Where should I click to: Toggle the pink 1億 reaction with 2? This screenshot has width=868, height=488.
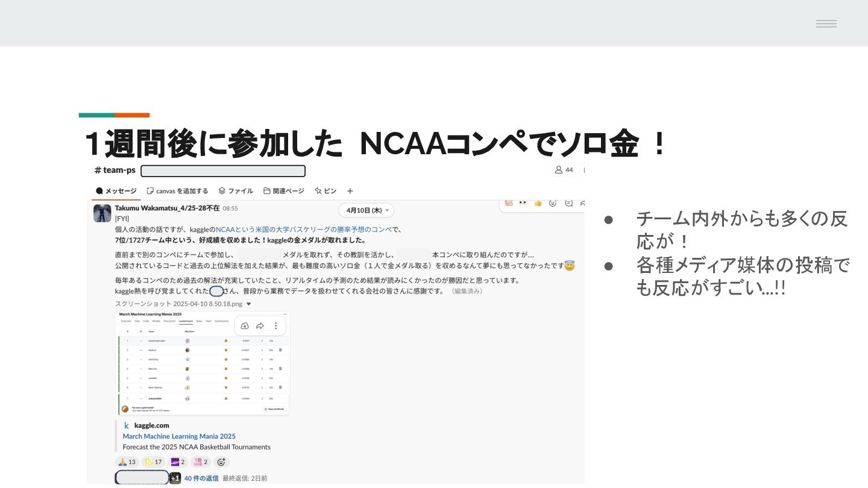click(x=201, y=462)
